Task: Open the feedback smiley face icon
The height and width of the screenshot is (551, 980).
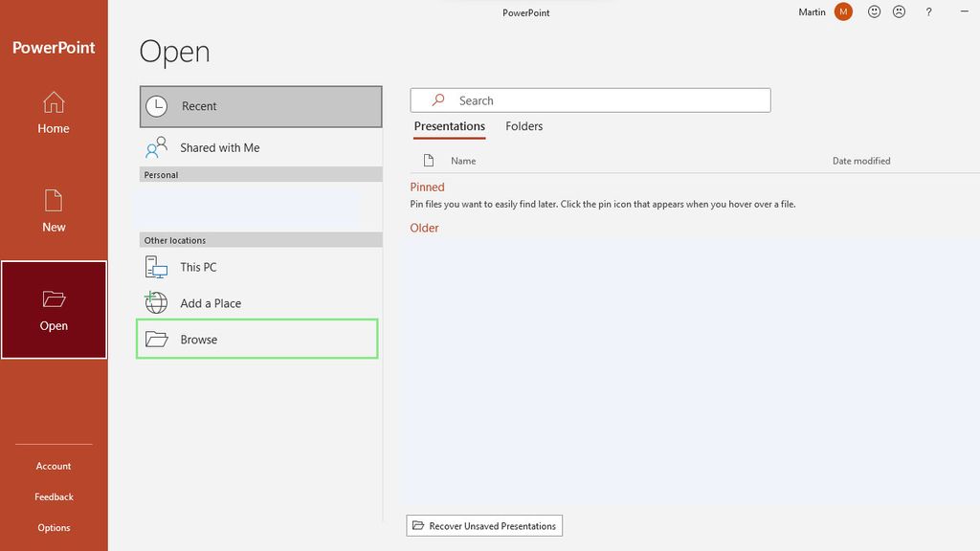Action: (x=874, y=11)
